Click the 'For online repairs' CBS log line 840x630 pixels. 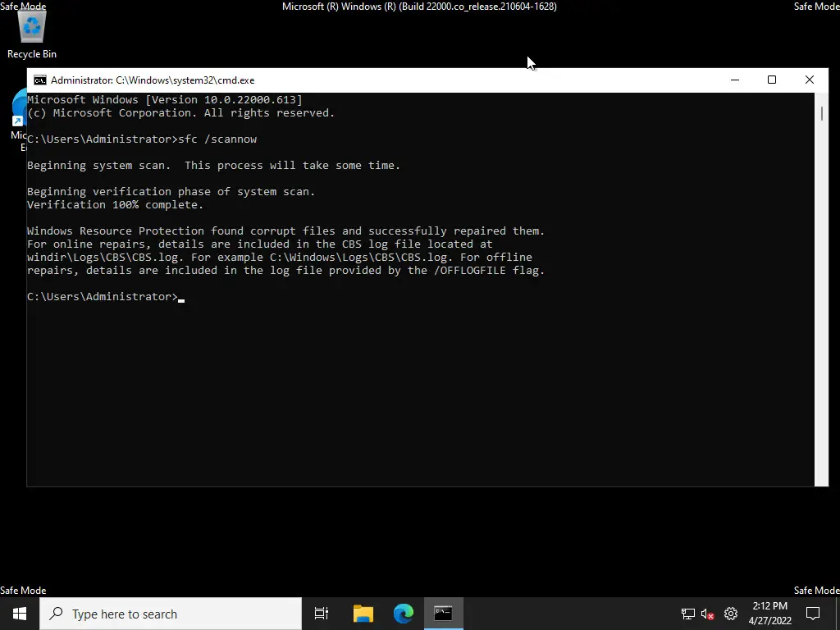pos(260,244)
